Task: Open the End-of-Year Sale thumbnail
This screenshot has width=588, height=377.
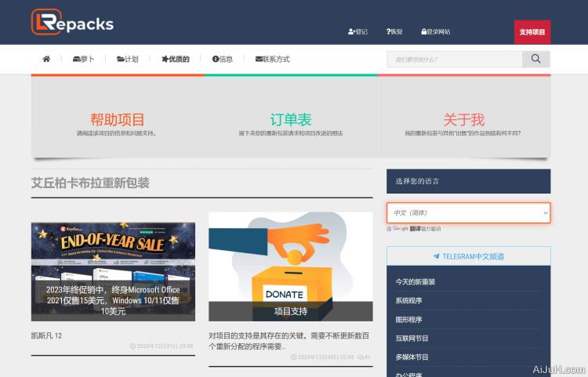Action: tap(113, 271)
